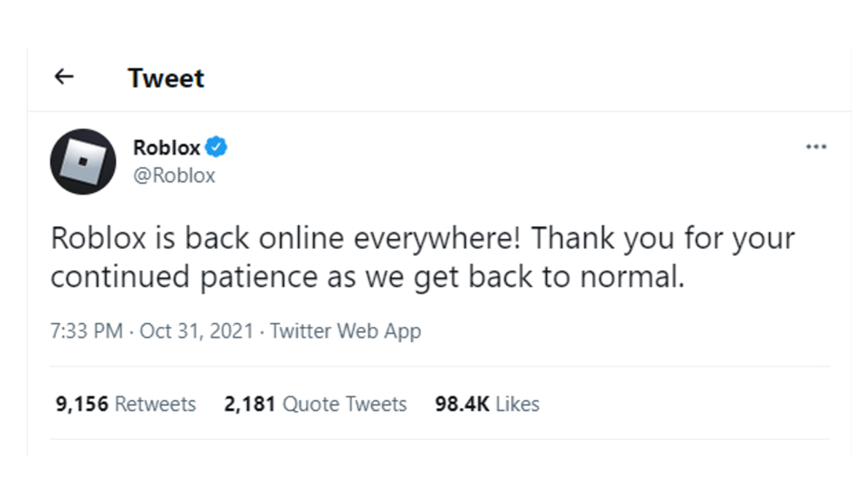852x504 pixels.
Task: Select the Tweet page header
Action: point(166,78)
